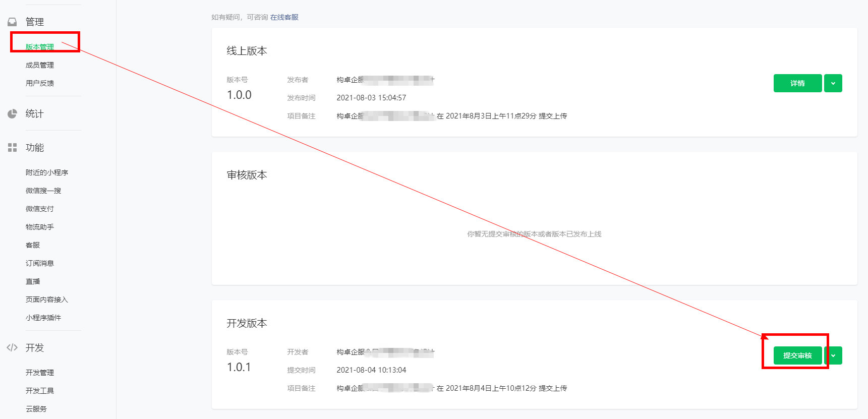Go to 成员管理 menu item
The width and height of the screenshot is (868, 419).
[x=40, y=65]
